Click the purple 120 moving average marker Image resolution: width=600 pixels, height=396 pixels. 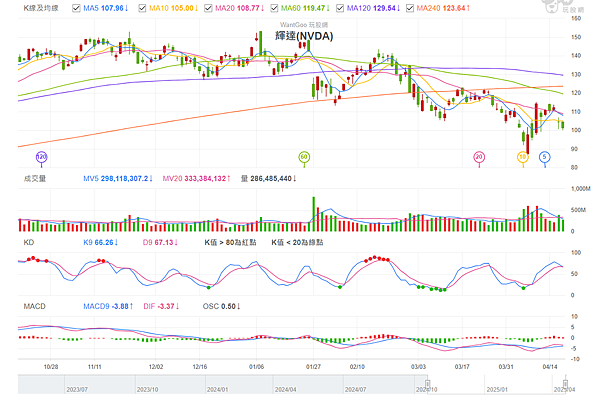click(41, 157)
